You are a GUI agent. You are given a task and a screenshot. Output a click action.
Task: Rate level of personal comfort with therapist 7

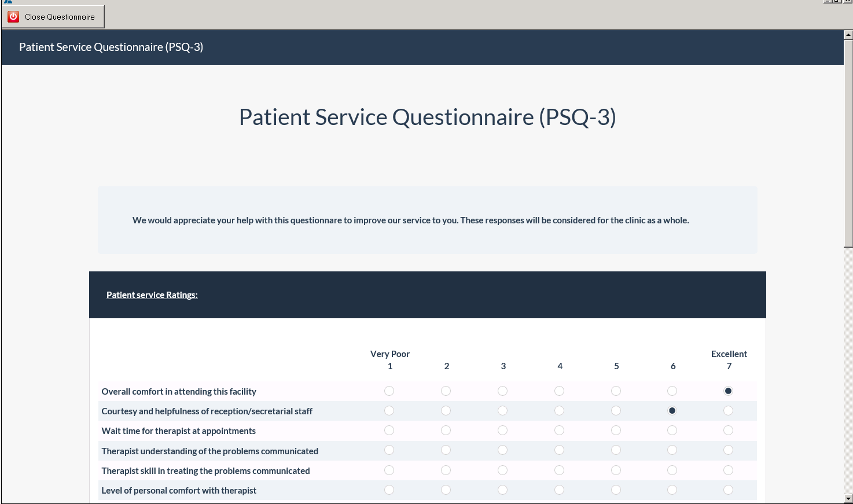(x=728, y=490)
